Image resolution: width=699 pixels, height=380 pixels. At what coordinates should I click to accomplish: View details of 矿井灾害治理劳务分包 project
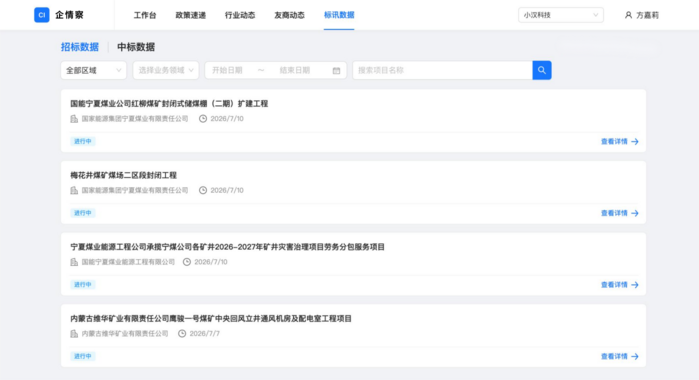click(x=620, y=285)
